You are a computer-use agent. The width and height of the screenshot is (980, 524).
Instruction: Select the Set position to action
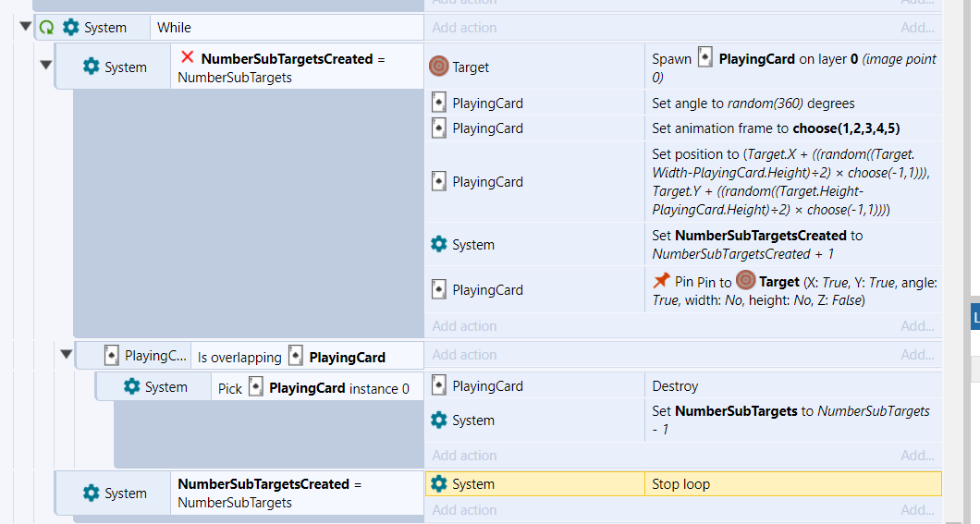(x=683, y=182)
